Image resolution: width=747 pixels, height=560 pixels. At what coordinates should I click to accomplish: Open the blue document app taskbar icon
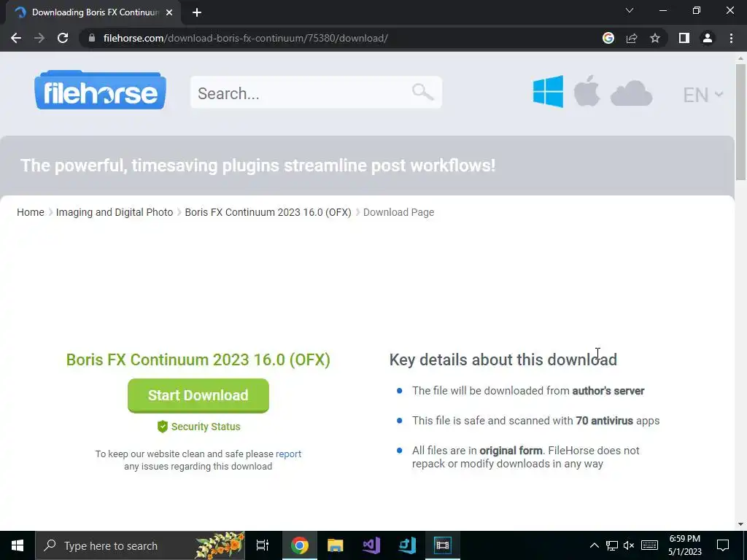[x=407, y=545]
